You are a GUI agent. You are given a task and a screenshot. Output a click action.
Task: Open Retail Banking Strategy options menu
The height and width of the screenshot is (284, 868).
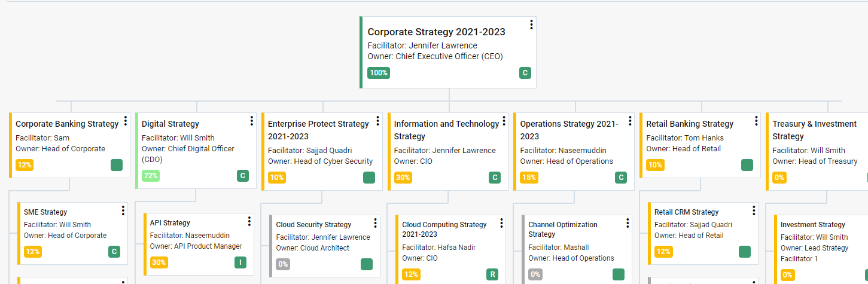(x=757, y=121)
